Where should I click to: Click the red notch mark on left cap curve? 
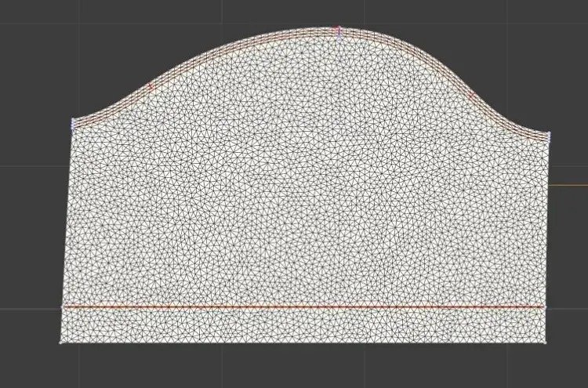pos(151,86)
